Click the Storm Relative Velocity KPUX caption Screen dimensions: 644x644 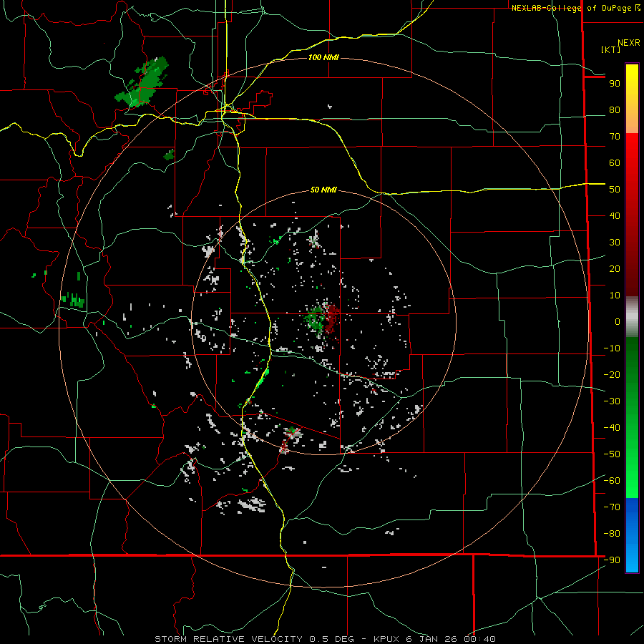click(325, 639)
